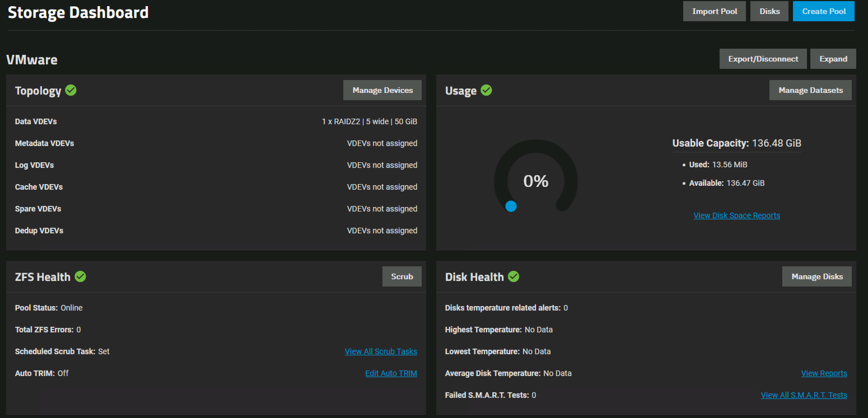
Task: Open Manage Devices for Topology
Action: [x=382, y=90]
